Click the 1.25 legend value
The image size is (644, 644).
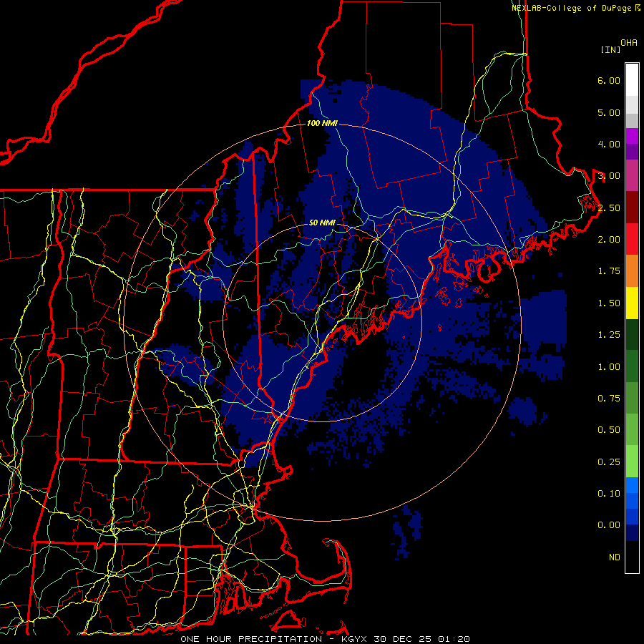click(x=609, y=335)
